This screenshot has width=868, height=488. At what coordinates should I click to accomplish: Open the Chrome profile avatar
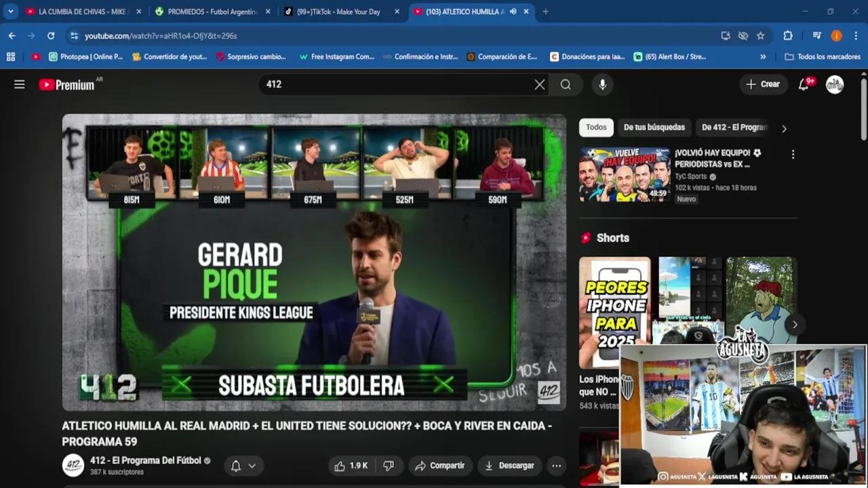(837, 35)
